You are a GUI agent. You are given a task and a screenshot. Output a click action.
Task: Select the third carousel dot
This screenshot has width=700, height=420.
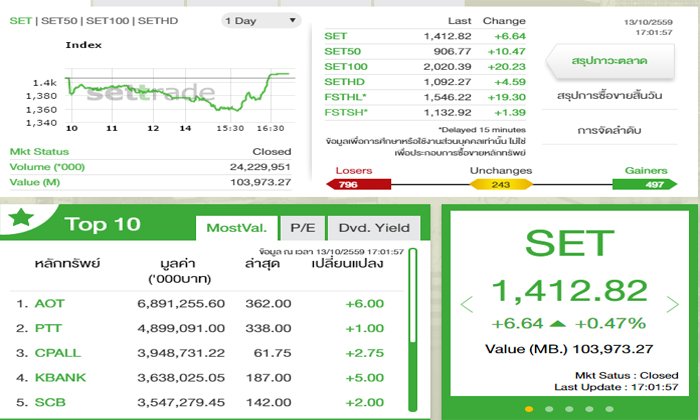(x=569, y=409)
